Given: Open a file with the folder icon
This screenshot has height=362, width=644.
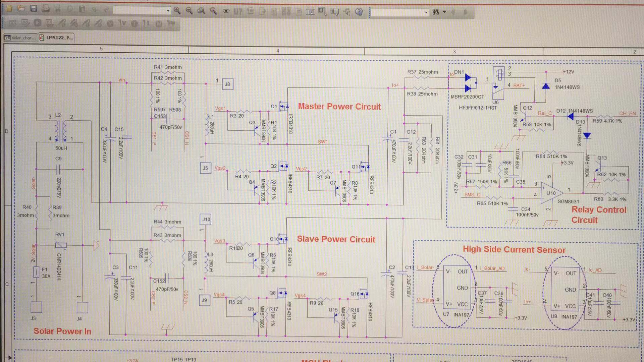Looking at the screenshot, I should click(21, 9).
